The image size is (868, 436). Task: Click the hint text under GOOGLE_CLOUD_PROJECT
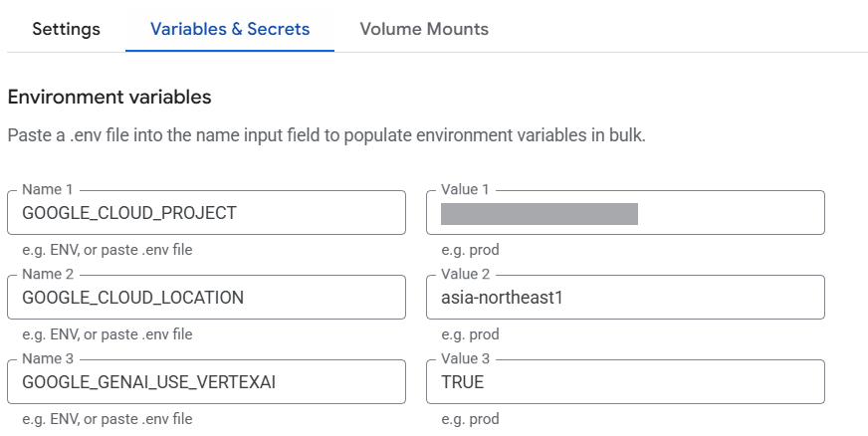tap(107, 250)
